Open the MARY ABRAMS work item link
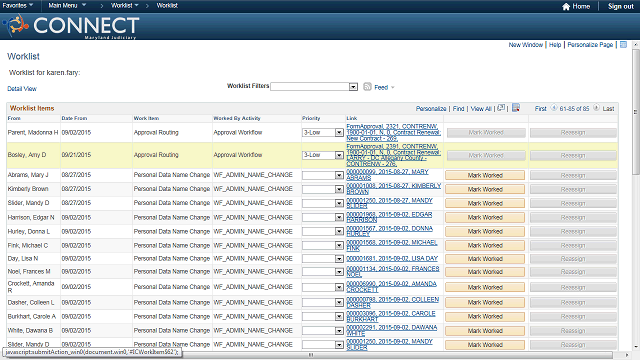This screenshot has width=640, height=360. click(387, 175)
